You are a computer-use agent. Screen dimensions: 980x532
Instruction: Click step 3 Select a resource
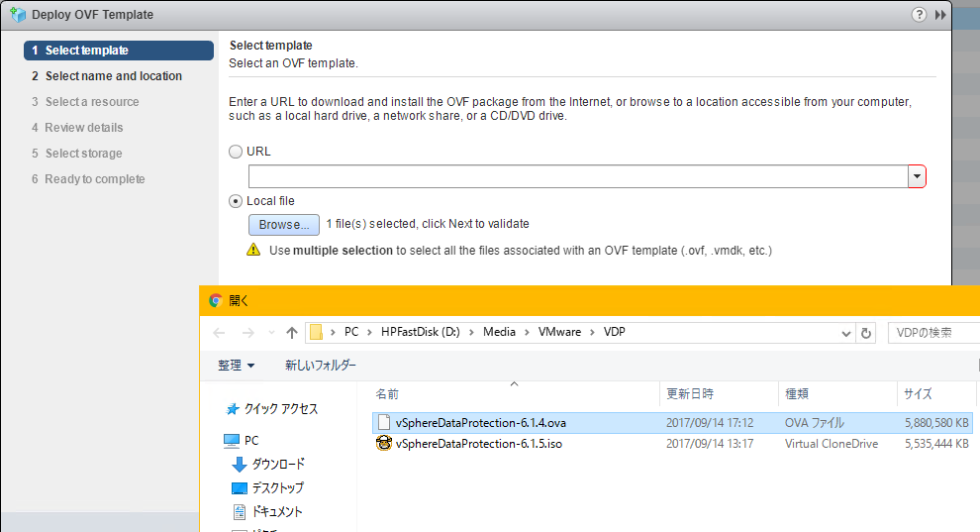point(85,101)
